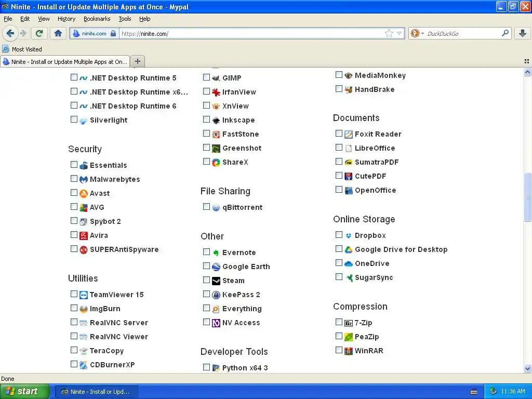Select the Ninite browser tab
532x399 pixels.
[x=65, y=62]
